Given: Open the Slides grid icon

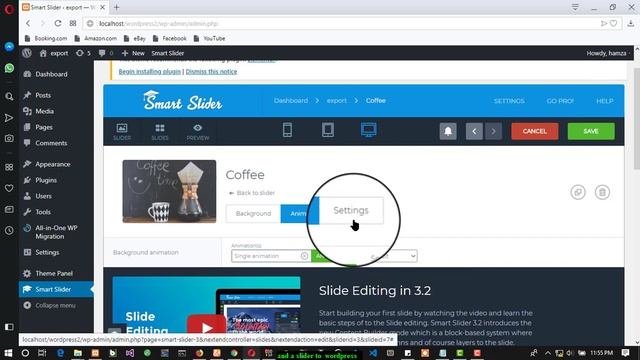Looking at the screenshot, I should pyautogui.click(x=160, y=131).
